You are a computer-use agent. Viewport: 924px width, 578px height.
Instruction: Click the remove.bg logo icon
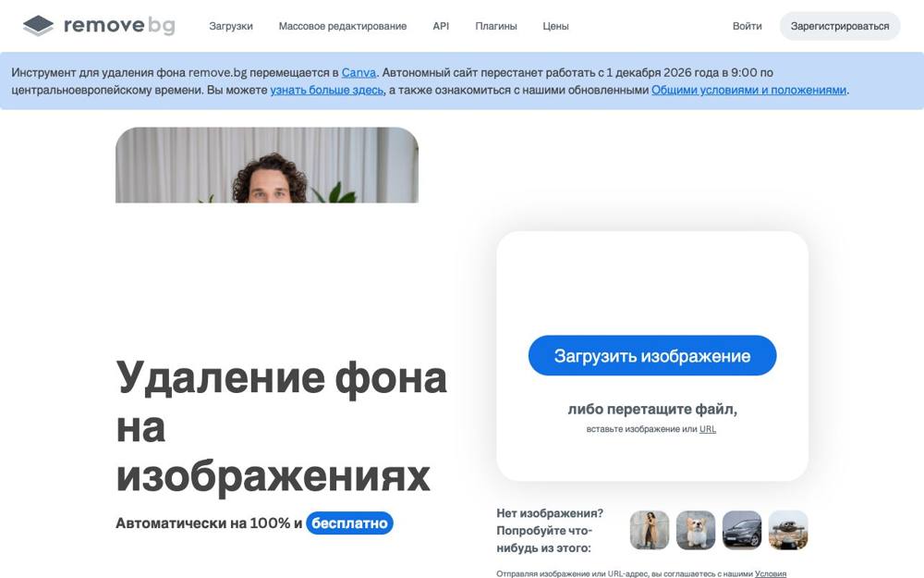click(x=38, y=25)
